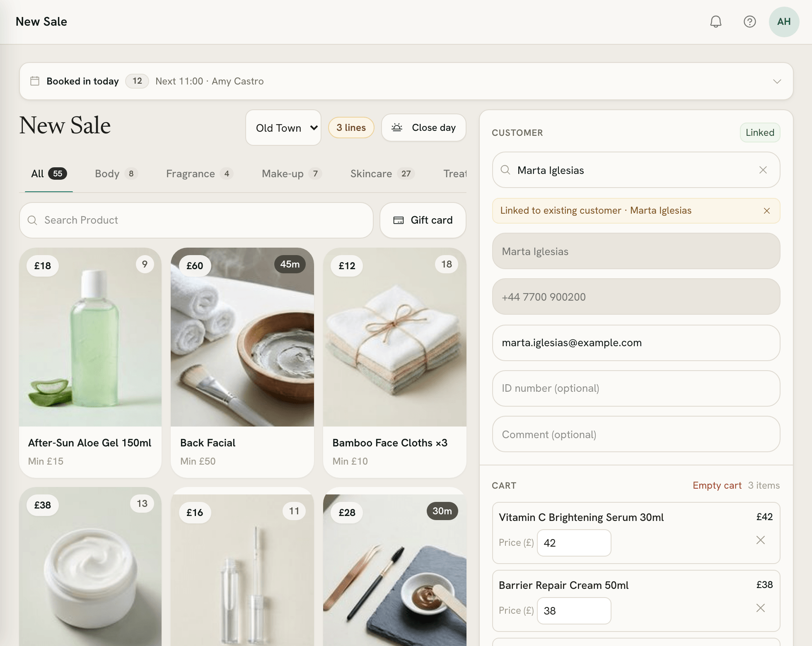812x646 pixels.
Task: Switch to the Make-up tab
Action: point(292,174)
